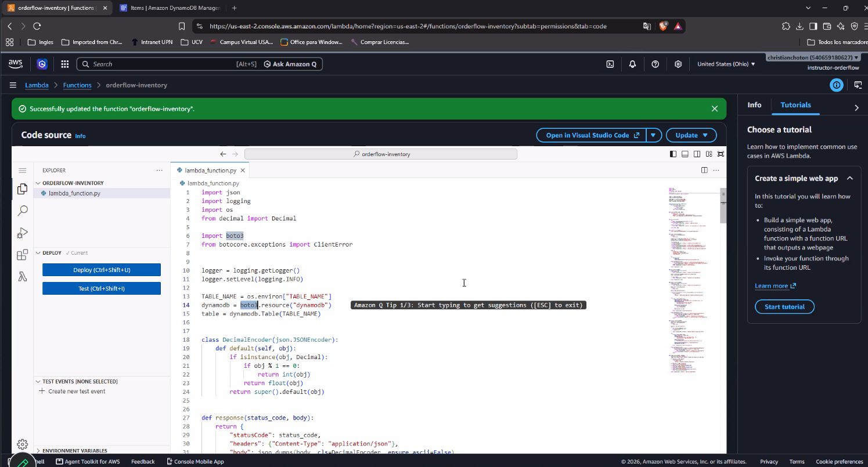Screen dimensions: 868x467
Task: Toggle the AWS side navigation hamburger
Action: click(13, 85)
